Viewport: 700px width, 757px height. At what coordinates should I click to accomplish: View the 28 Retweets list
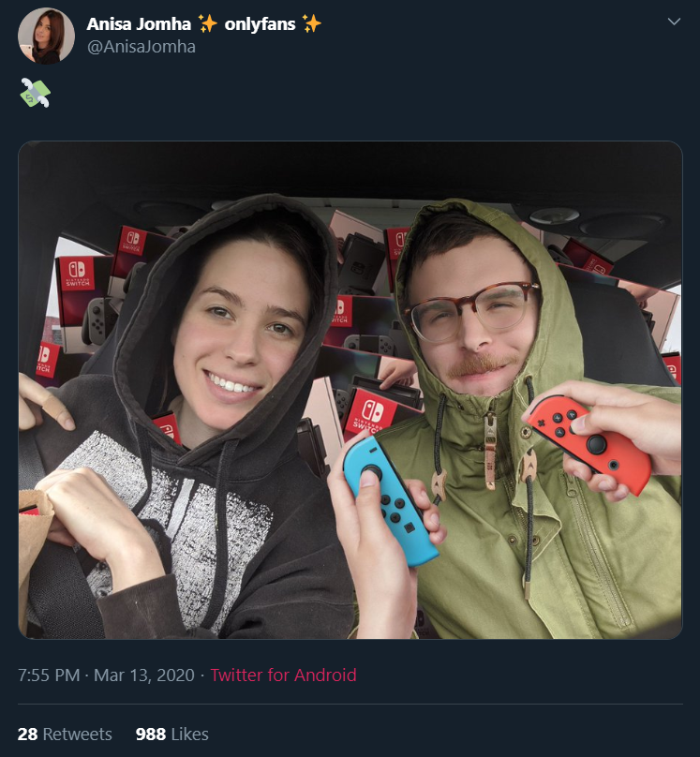[65, 734]
